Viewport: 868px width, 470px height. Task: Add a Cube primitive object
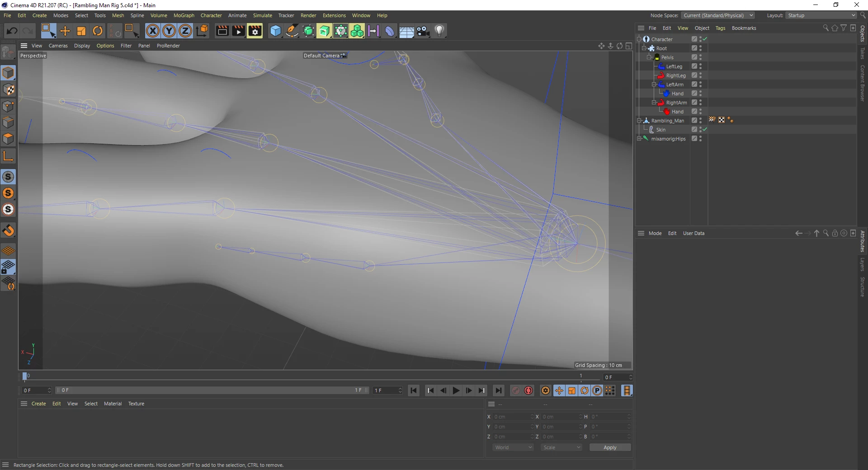click(x=275, y=31)
